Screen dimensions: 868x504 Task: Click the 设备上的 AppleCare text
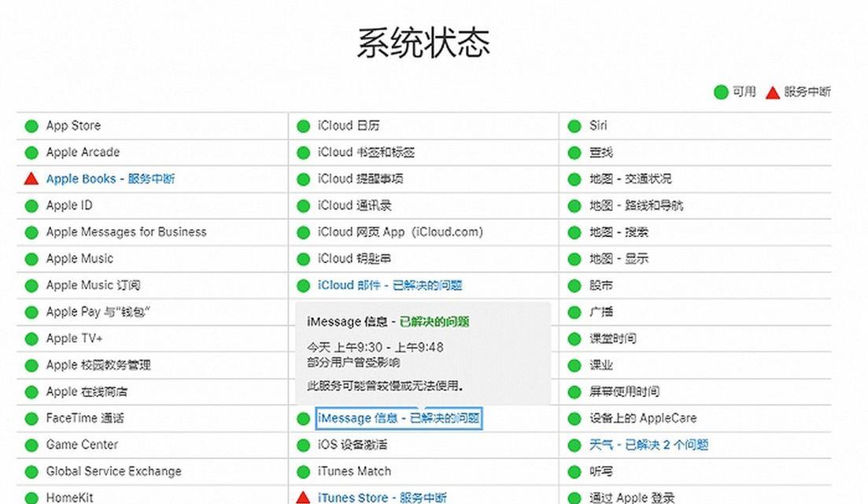tap(643, 418)
